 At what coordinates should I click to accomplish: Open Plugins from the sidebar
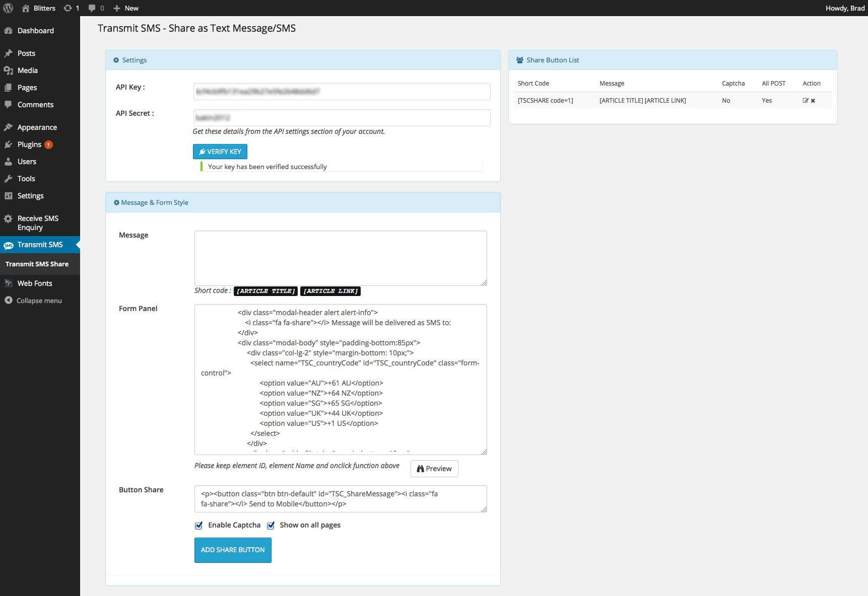click(x=29, y=144)
